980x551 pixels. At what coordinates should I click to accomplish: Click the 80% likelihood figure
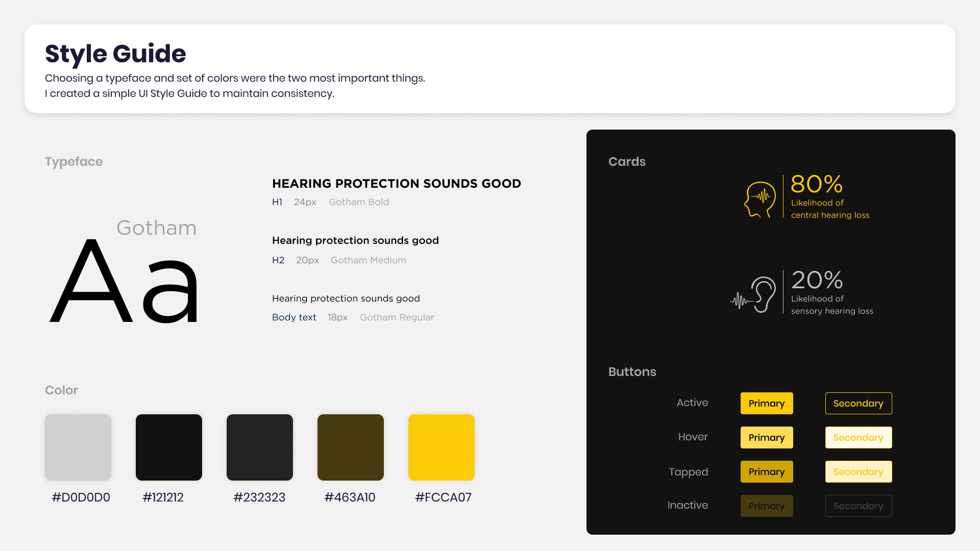[817, 184]
